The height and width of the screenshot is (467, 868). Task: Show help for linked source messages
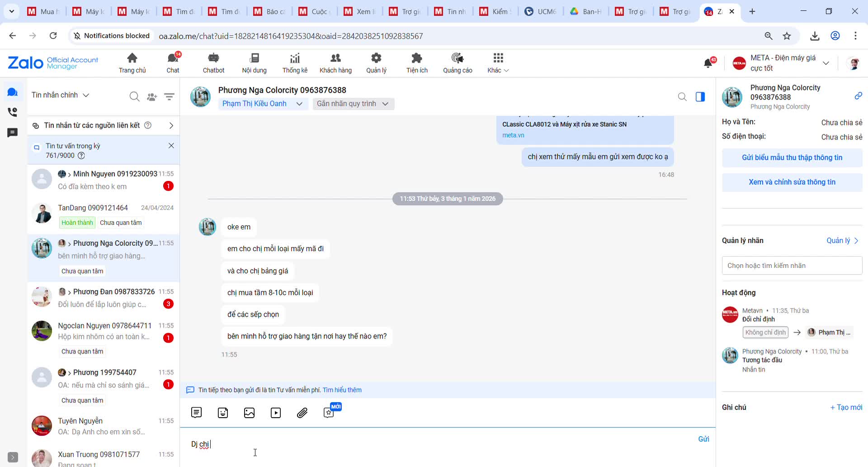coord(148,125)
